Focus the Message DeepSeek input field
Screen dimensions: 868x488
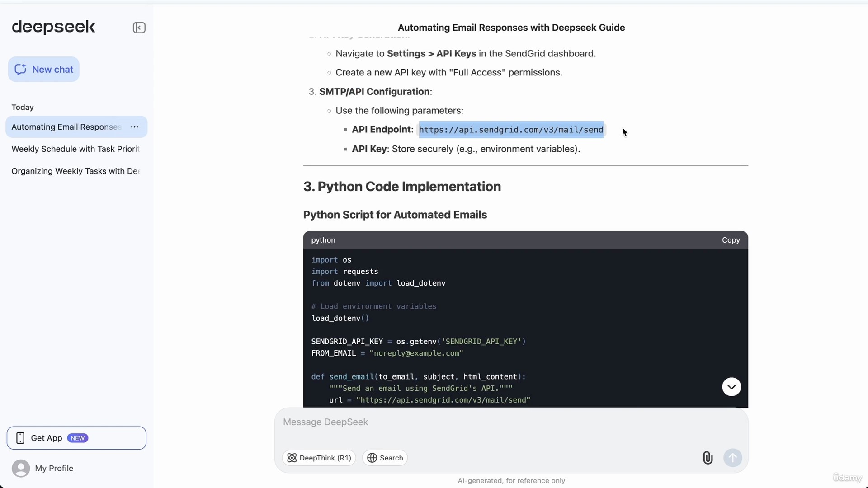tap(511, 422)
